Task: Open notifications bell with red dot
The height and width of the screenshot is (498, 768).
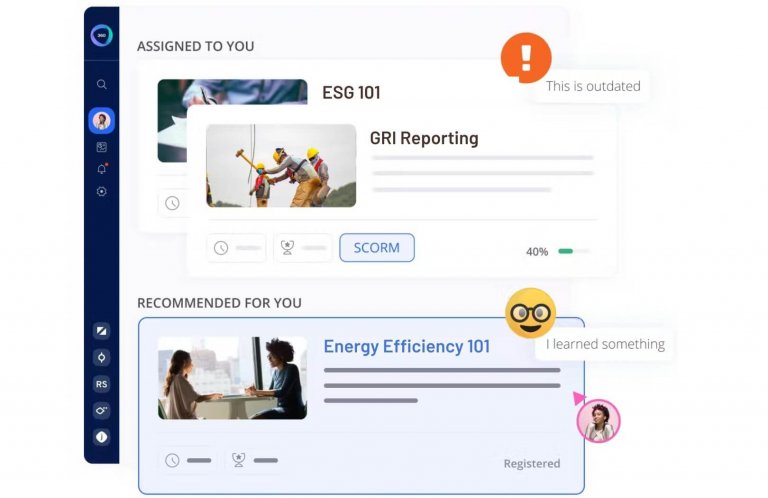Action: point(102,169)
